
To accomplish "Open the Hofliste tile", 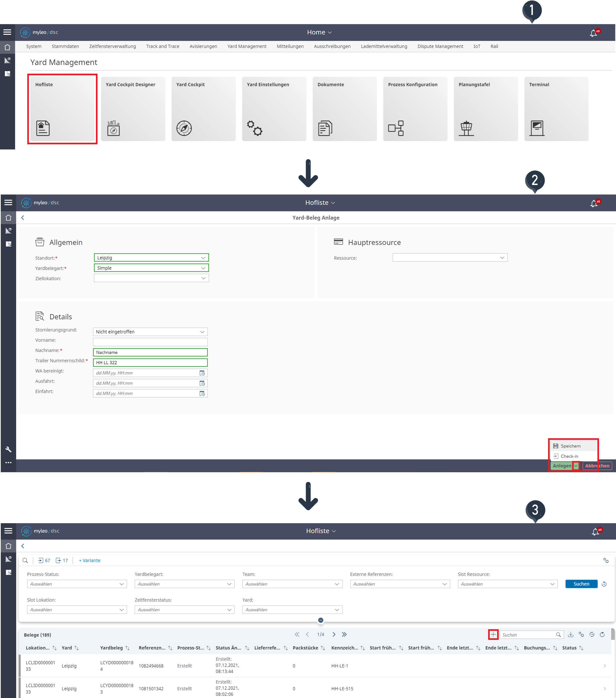I will [x=62, y=109].
